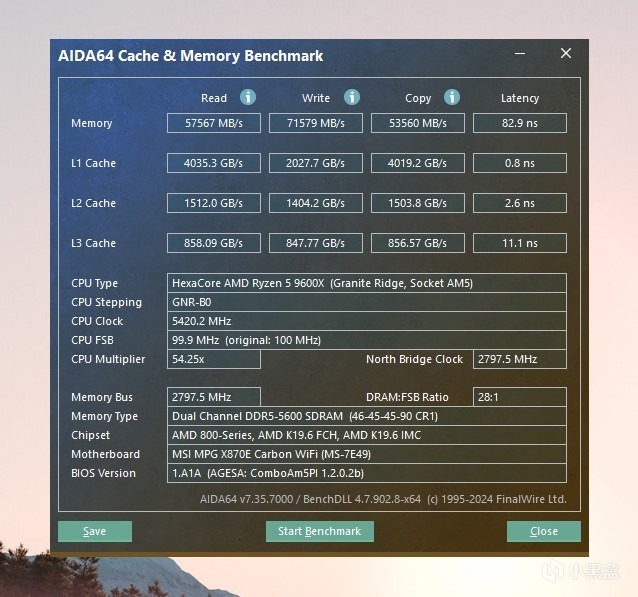Click the Copy column header

pos(418,98)
